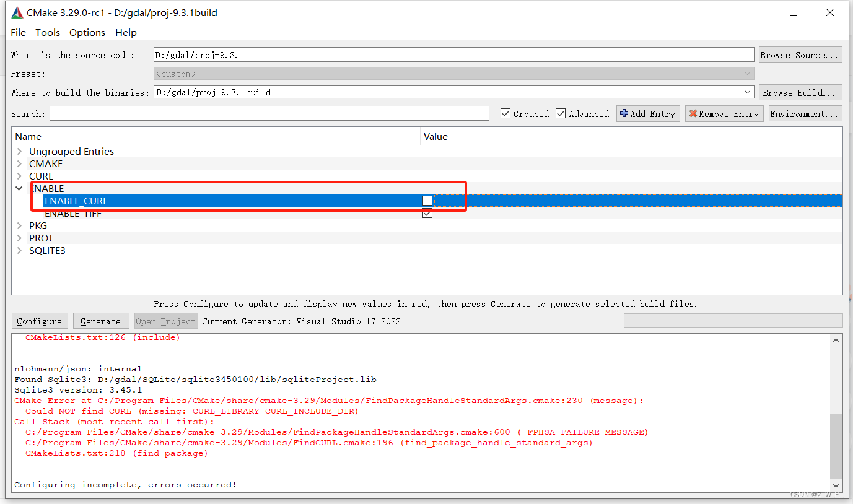Click the progress bar beside generator label
853x504 pixels.
tap(733, 320)
